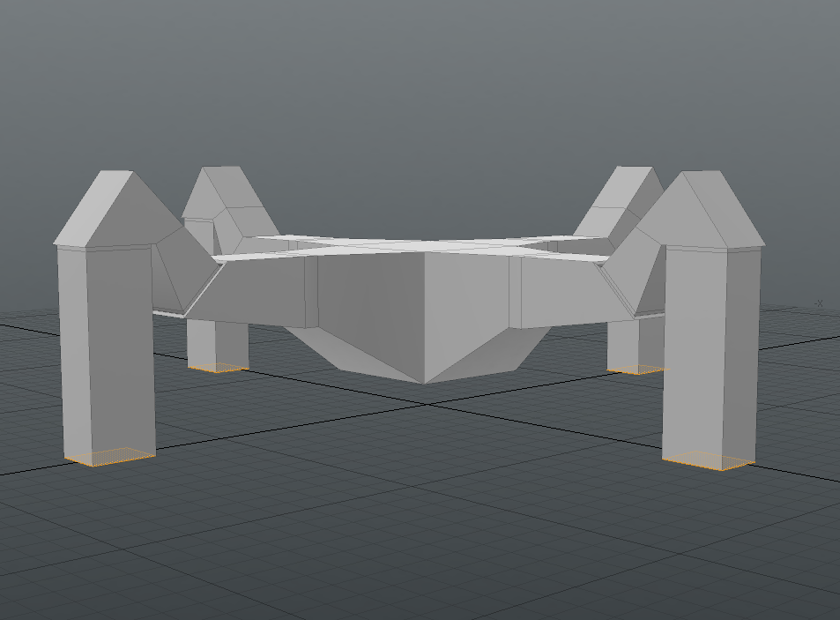Select the front-left leg's pointed roof cap

click(x=121, y=209)
